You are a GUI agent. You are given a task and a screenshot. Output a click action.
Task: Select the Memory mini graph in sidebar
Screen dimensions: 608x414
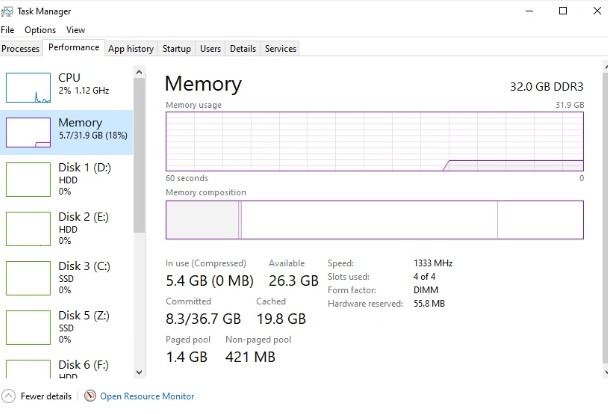point(28,133)
